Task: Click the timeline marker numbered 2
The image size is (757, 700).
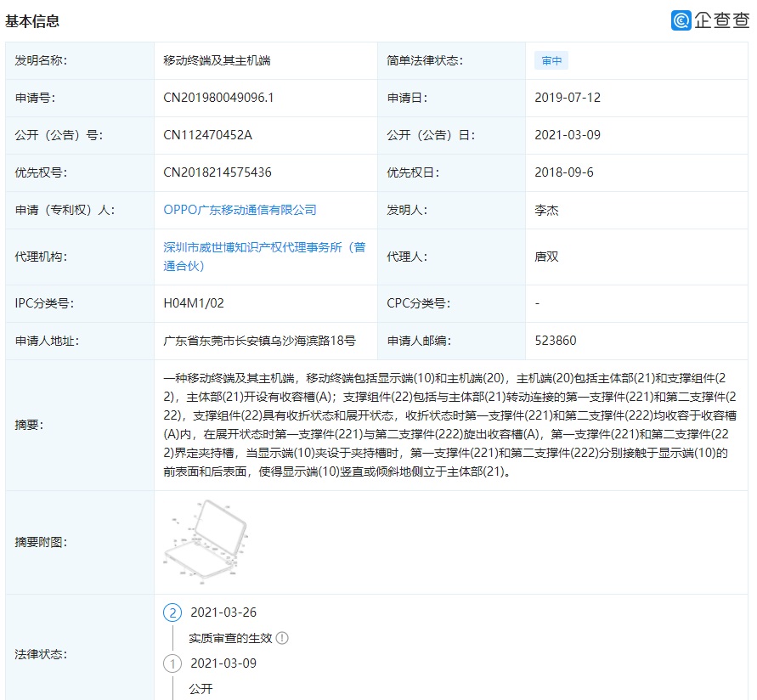Action: (x=172, y=612)
